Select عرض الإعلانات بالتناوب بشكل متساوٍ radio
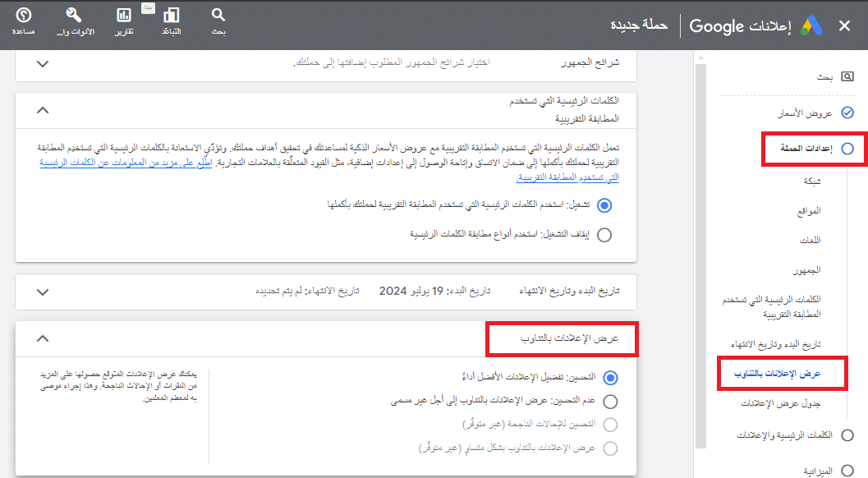Screen dimensions: 868x478 point(610,448)
